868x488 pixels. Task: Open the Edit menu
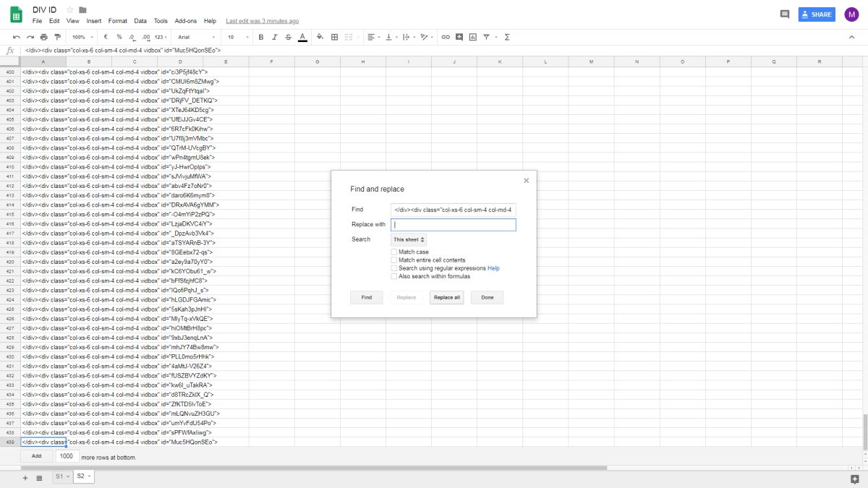click(54, 21)
